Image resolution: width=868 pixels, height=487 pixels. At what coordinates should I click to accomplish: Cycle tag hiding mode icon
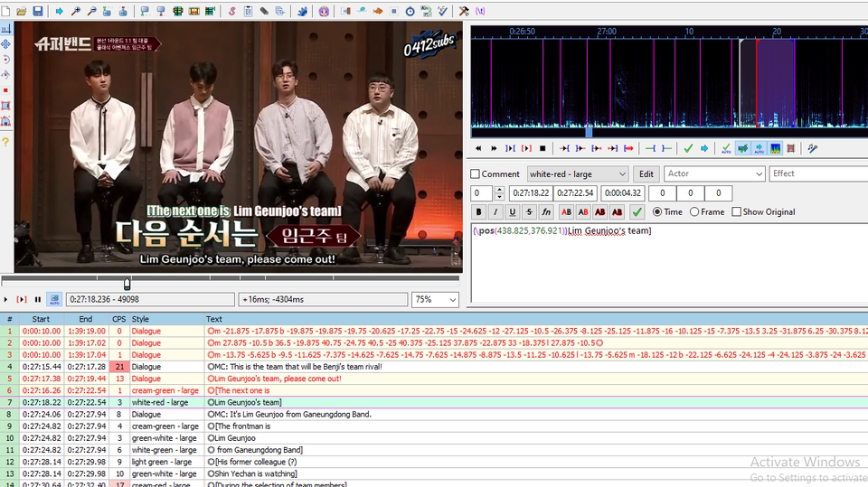tap(479, 11)
